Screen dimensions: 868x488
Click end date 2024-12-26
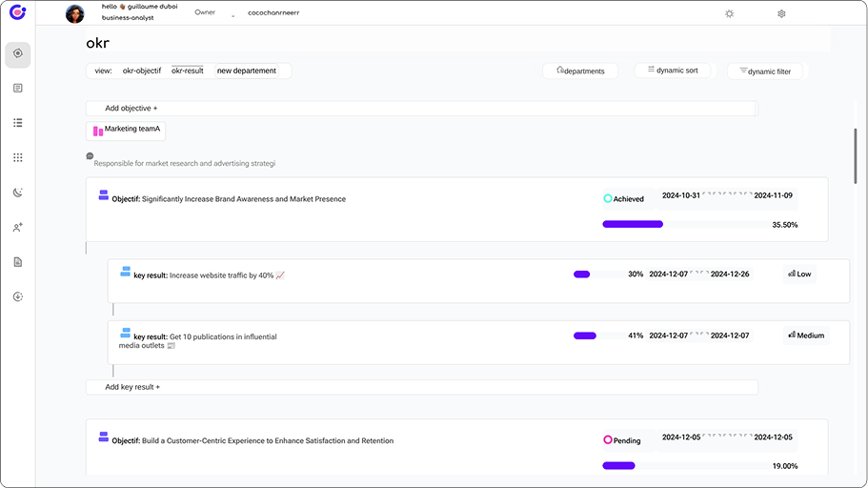730,274
